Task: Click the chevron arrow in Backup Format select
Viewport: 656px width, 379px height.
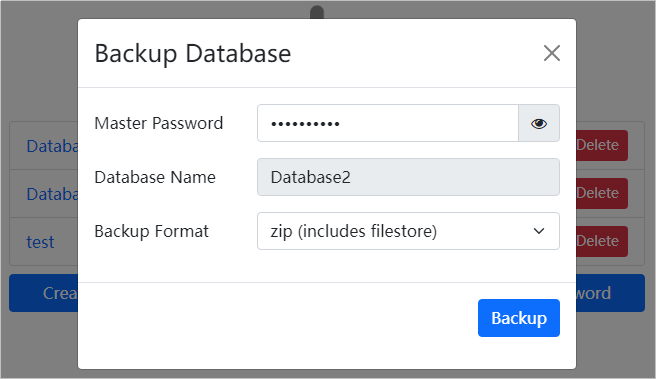Action: 539,231
